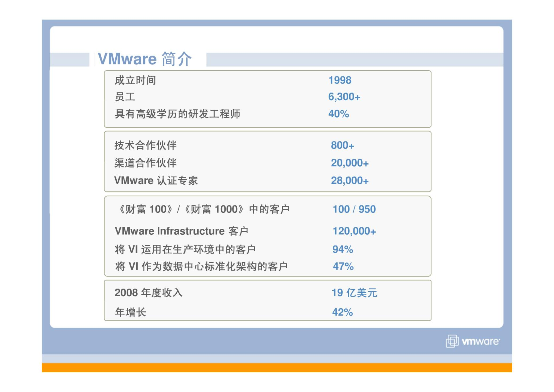Click the 6,300+ employees value
The height and width of the screenshot is (392, 554).
(x=344, y=97)
